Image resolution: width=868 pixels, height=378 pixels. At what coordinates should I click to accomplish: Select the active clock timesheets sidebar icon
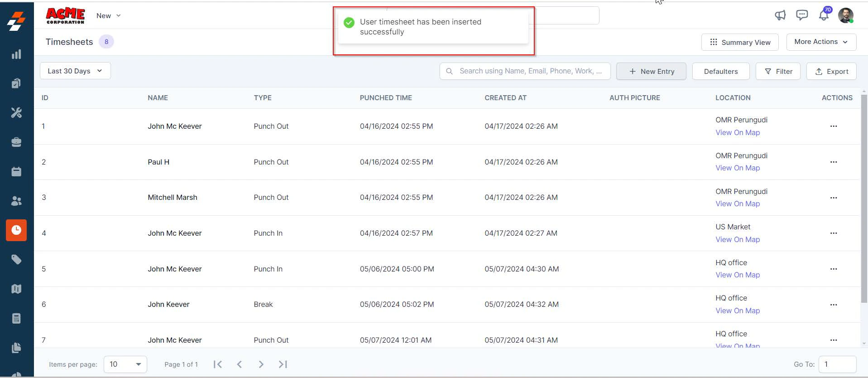point(16,230)
